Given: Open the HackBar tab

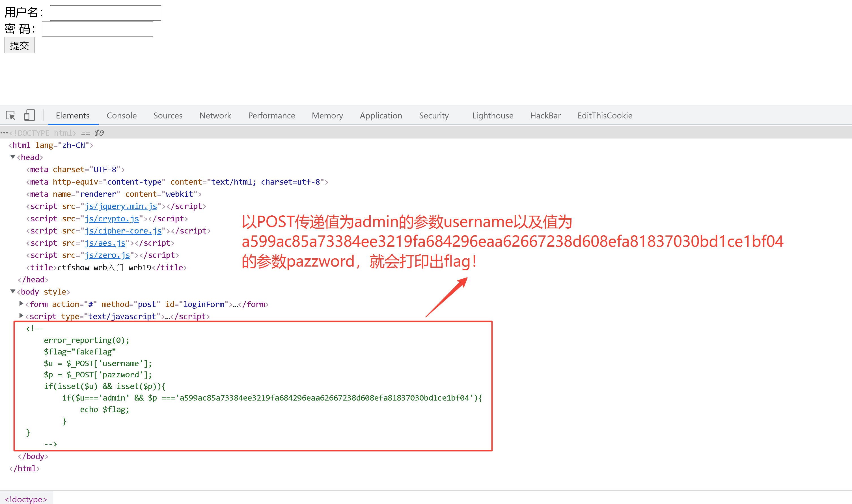Looking at the screenshot, I should click(545, 116).
